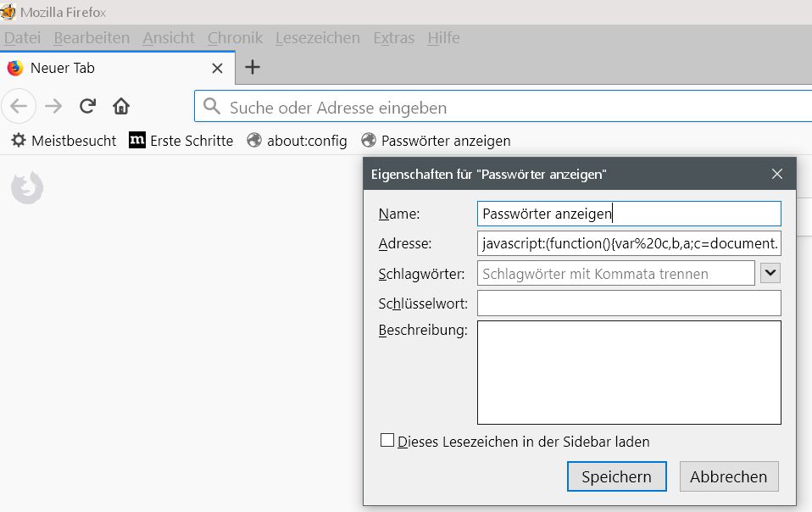The width and height of the screenshot is (812, 512).
Task: Open the Lesezeichen menu
Action: (317, 38)
